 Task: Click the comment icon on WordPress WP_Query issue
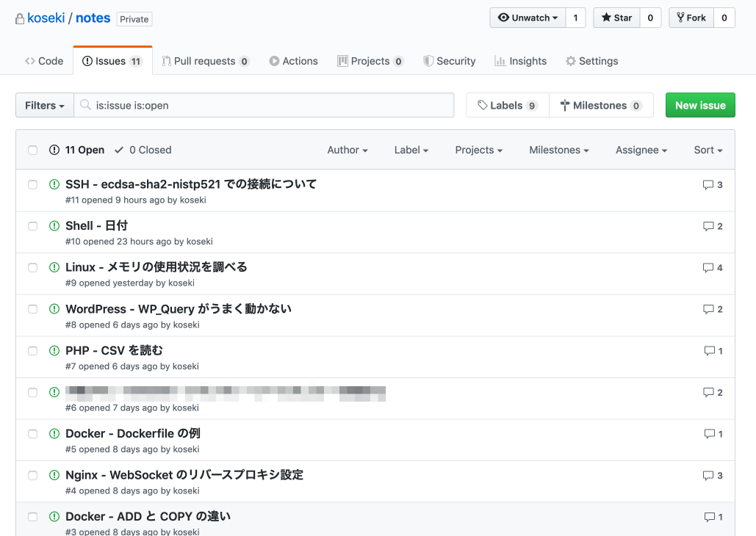708,309
